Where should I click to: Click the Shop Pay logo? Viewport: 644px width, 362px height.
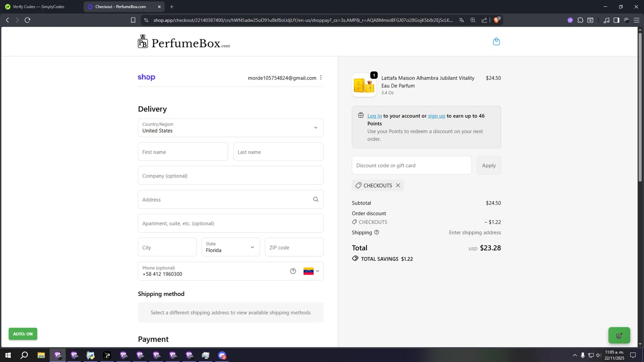pyautogui.click(x=146, y=77)
